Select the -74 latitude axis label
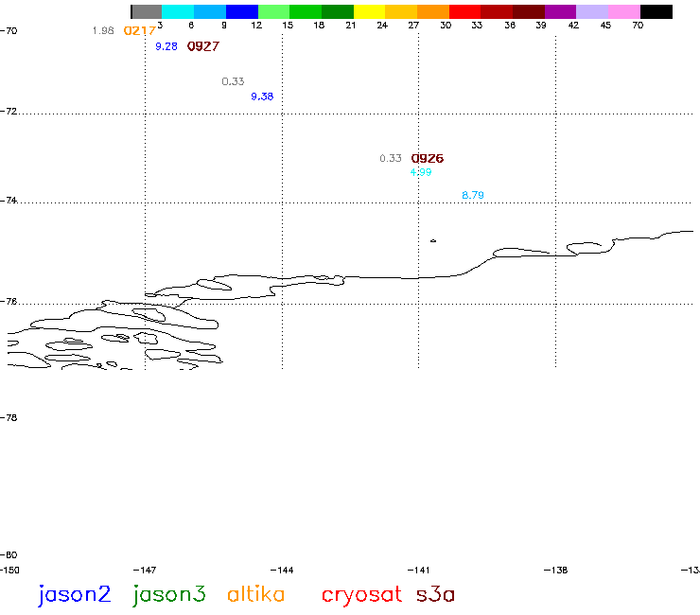 (x=9, y=201)
